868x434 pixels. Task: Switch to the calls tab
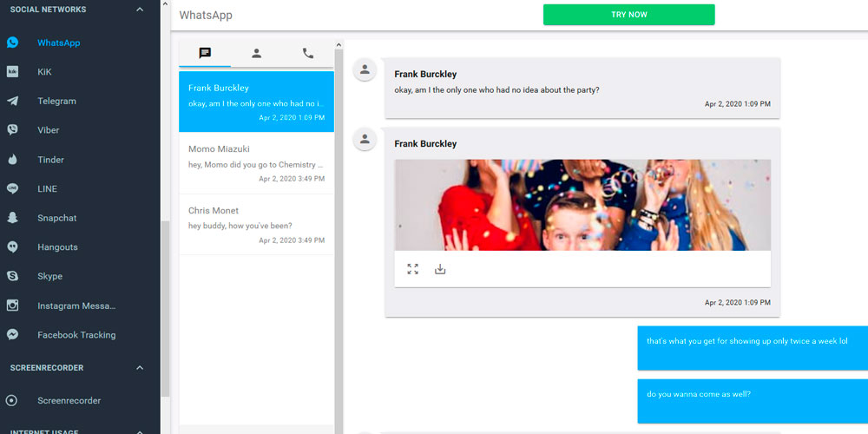(308, 53)
